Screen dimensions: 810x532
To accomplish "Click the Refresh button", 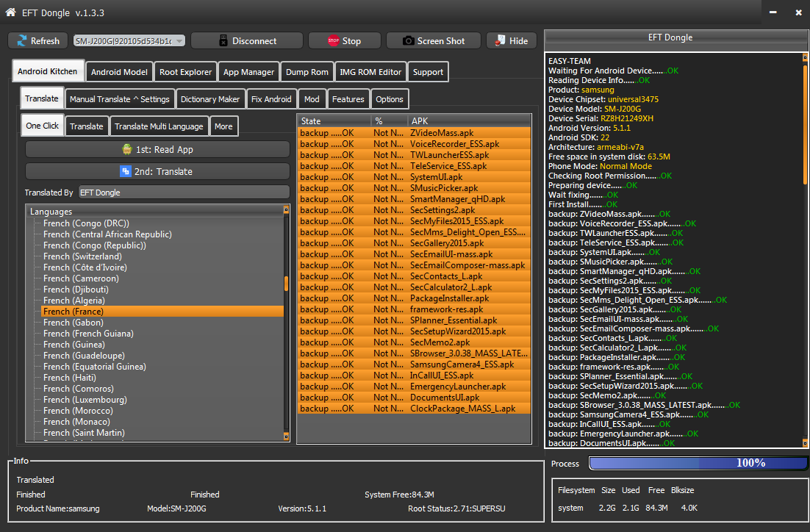I will pos(38,41).
